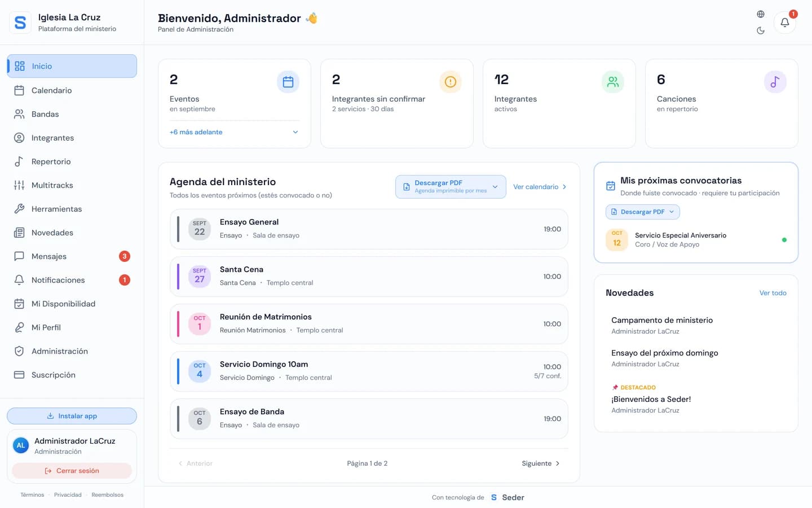Image resolution: width=812 pixels, height=508 pixels.
Task: Open Campamento de ministerio news item
Action: tap(696, 325)
